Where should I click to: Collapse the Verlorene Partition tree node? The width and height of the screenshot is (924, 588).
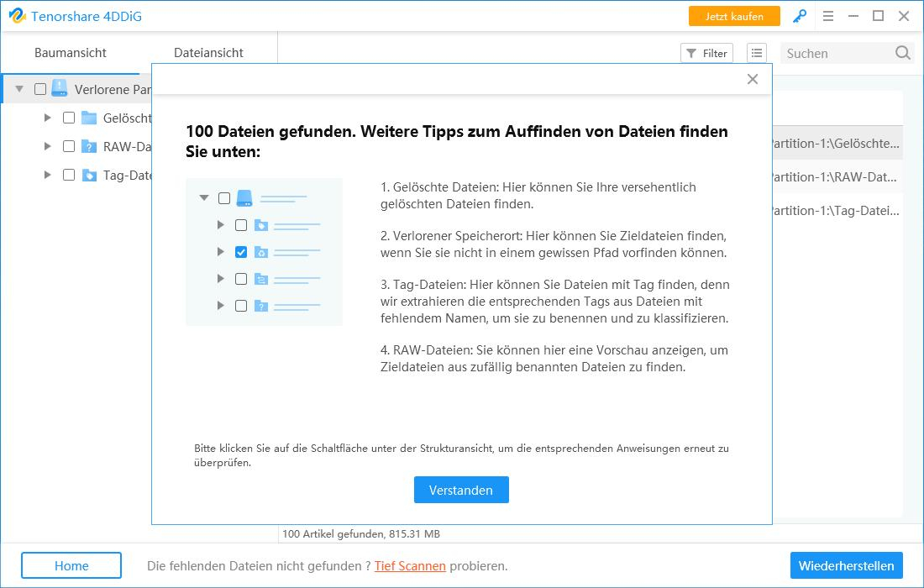click(19, 88)
